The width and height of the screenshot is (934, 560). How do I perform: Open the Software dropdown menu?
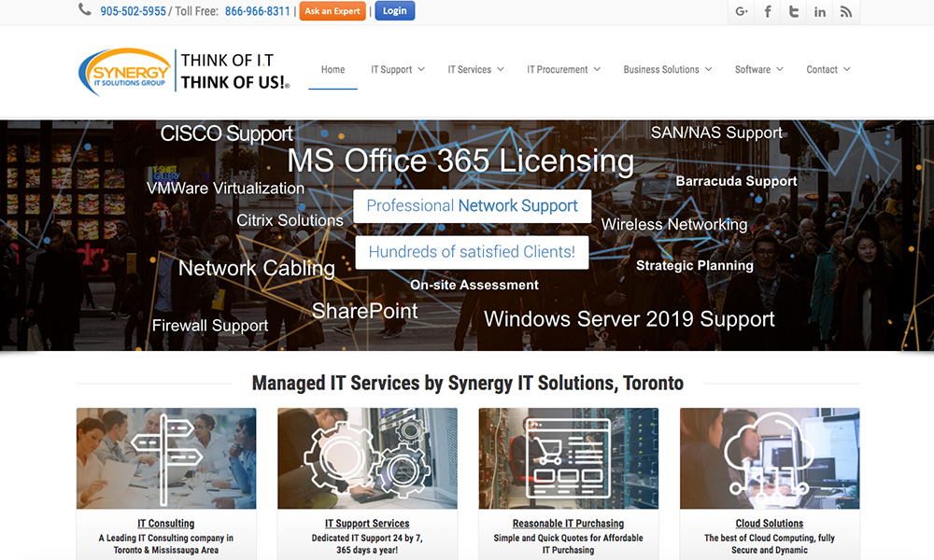pos(758,69)
